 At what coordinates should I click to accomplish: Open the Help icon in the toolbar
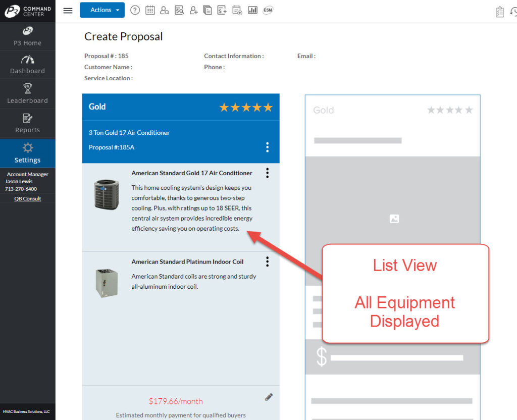135,10
